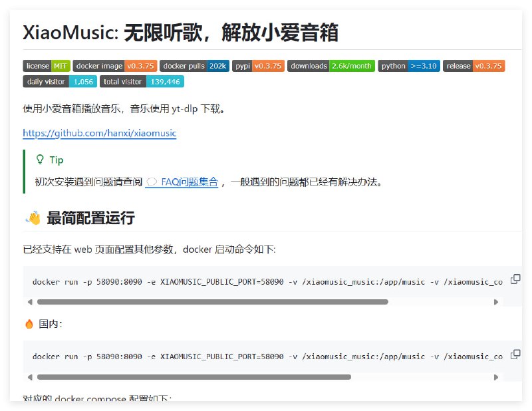Click the first code block horizontal scrollbar thumb

[212, 302]
